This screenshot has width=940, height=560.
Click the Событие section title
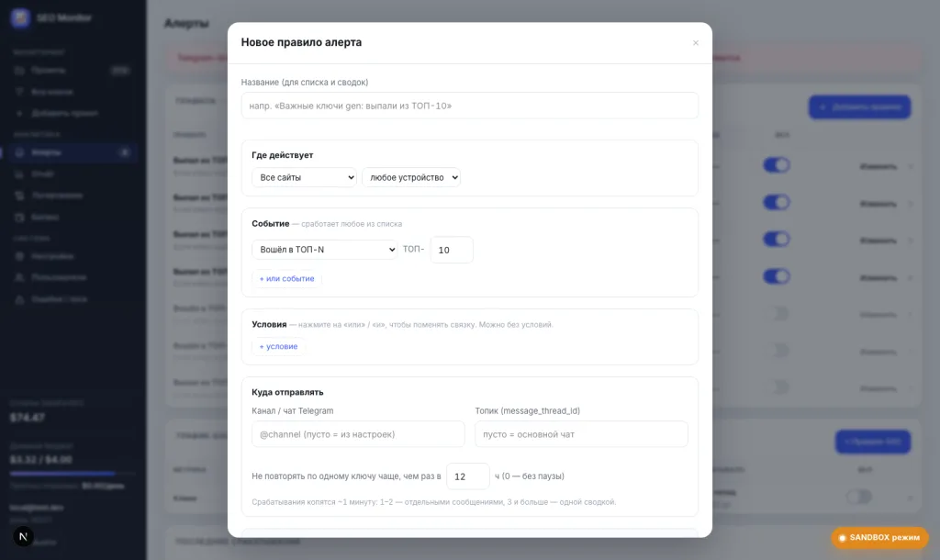(271, 224)
